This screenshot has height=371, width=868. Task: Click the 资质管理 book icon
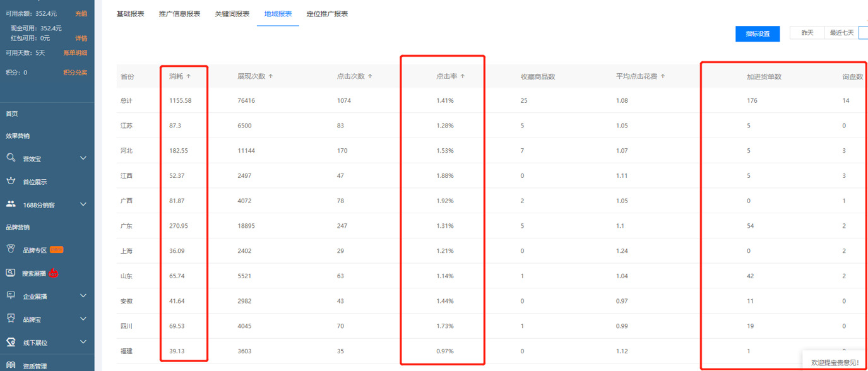click(11, 365)
